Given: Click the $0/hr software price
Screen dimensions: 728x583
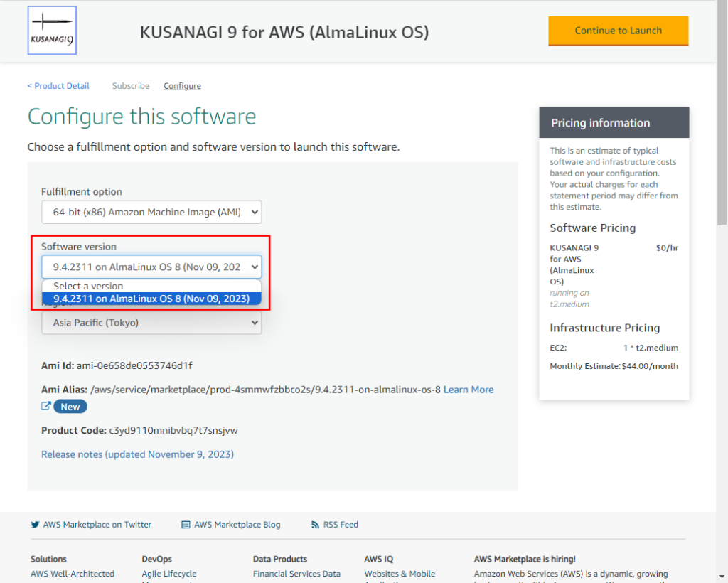Looking at the screenshot, I should [667, 248].
